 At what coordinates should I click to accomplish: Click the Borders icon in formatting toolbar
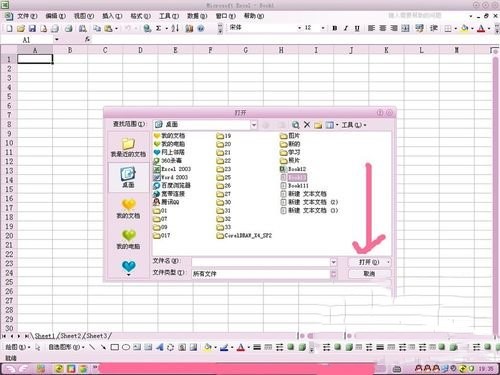tap(448, 29)
